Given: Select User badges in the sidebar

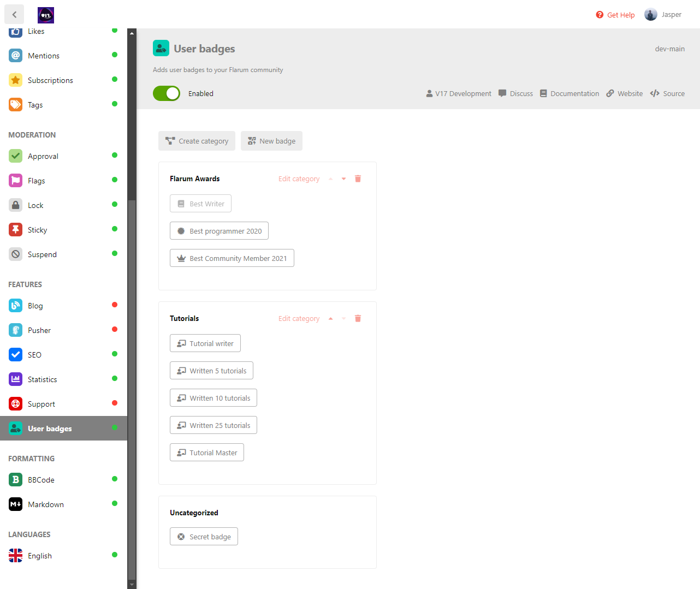Looking at the screenshot, I should coord(63,429).
